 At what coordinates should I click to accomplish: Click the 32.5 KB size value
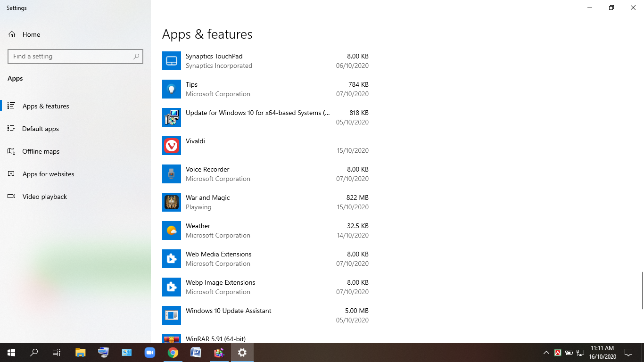[358, 226]
